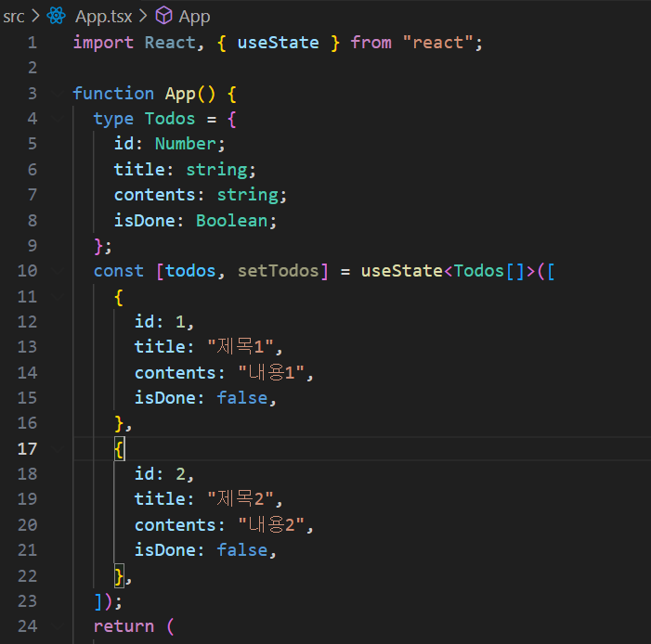Select line number 2 in the gutter
651x644 pixels.
point(32,68)
